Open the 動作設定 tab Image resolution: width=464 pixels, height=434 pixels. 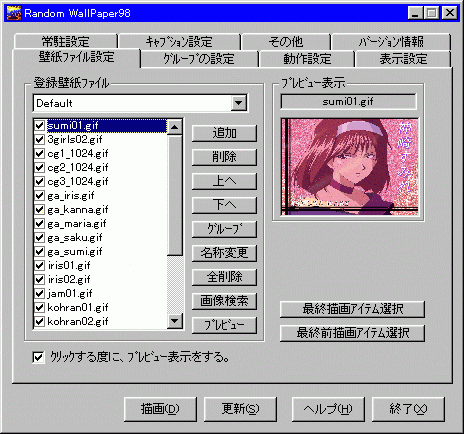307,59
